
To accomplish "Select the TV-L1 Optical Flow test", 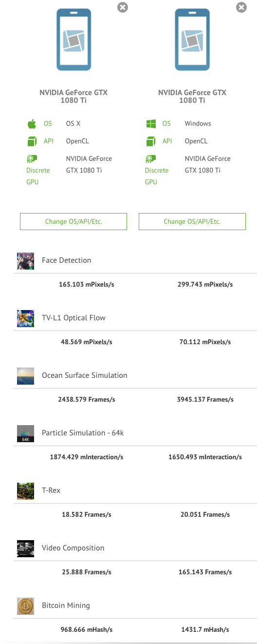I will pos(73,318).
